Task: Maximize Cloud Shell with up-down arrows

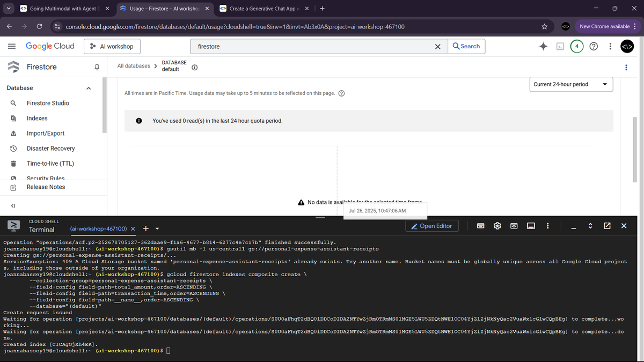Action: coord(590,226)
